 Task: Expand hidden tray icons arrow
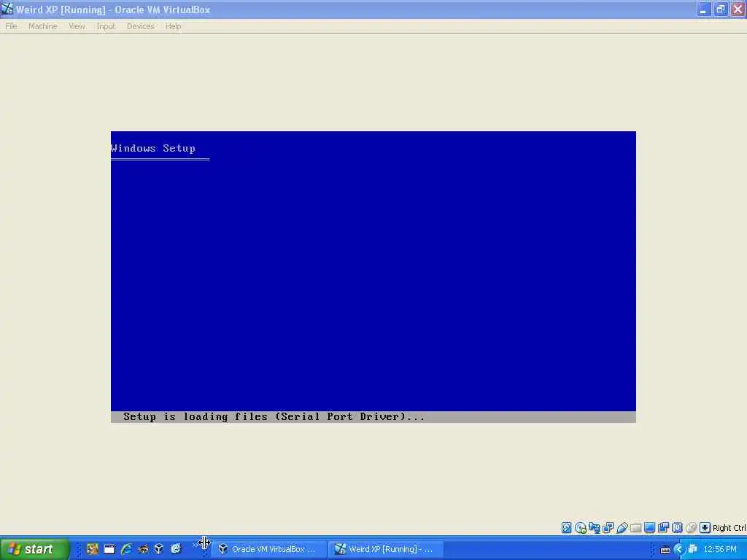pos(679,550)
